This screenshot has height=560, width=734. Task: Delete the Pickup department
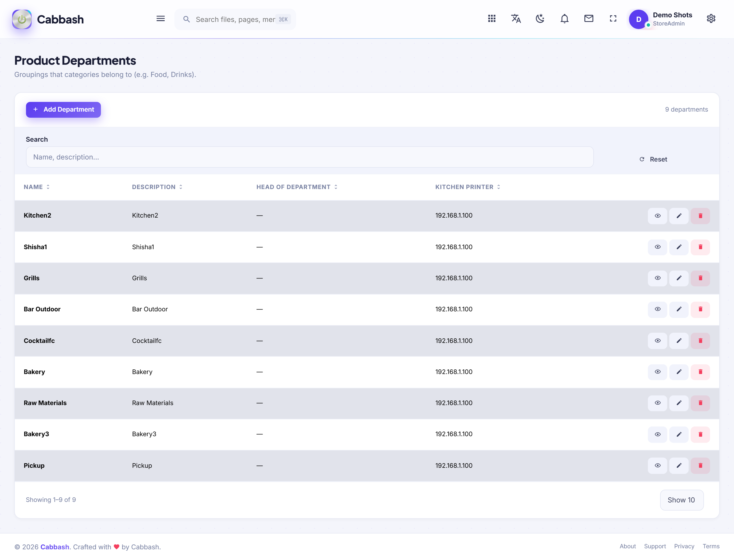(x=700, y=466)
